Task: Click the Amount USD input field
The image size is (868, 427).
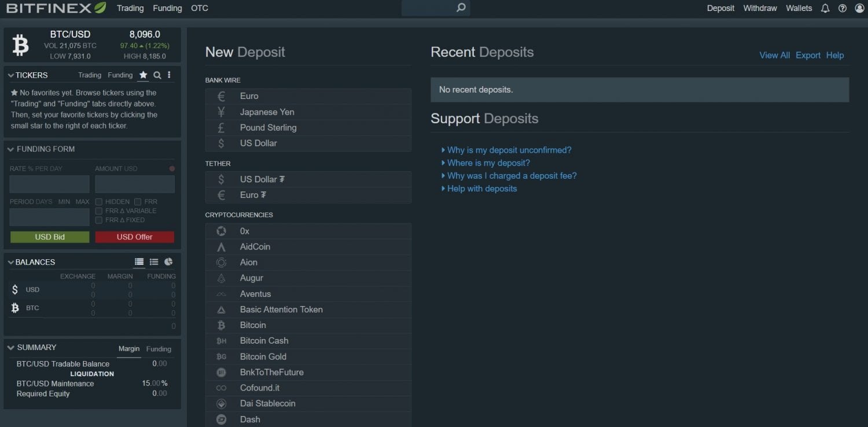Action: (135, 185)
